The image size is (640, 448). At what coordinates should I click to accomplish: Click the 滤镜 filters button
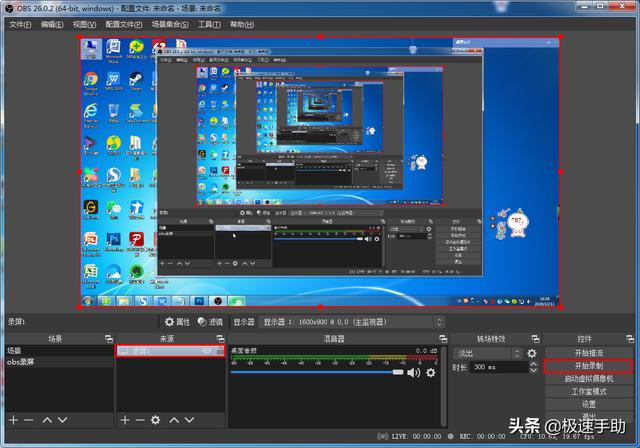pos(211,322)
